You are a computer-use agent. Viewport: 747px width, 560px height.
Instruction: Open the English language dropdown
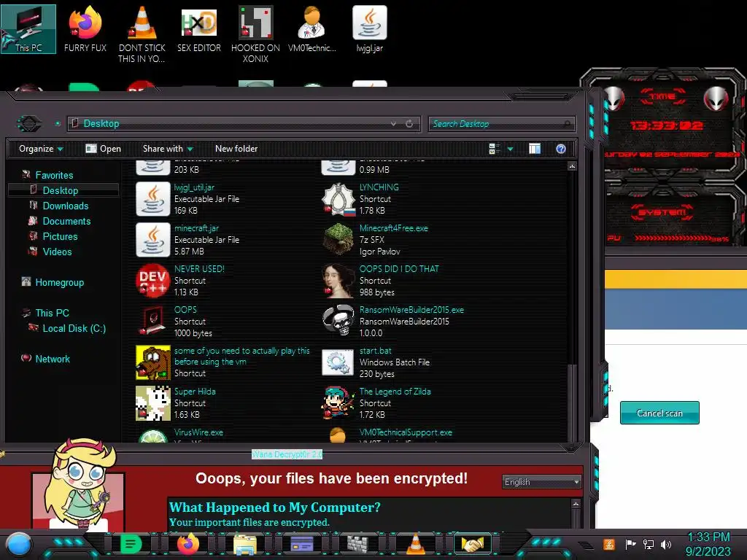point(542,482)
